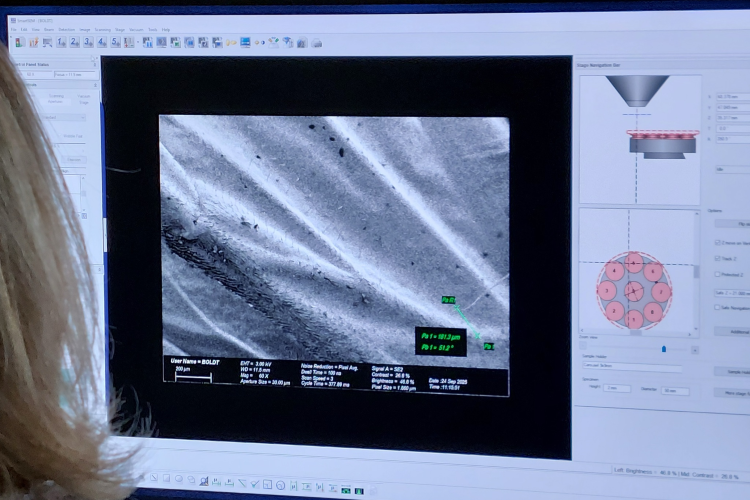Viewport: 750px width, 500px height.
Task: Collapse the Control Panel Status section
Action: coord(94,64)
